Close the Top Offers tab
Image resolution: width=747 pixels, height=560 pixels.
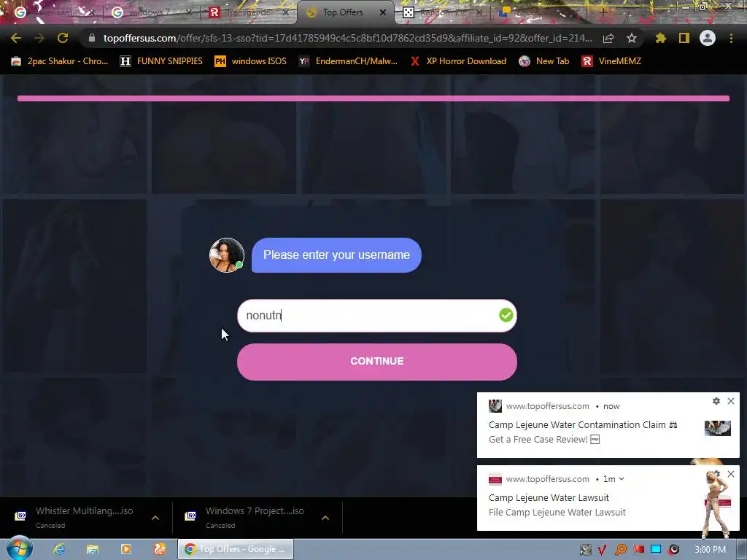click(x=382, y=12)
